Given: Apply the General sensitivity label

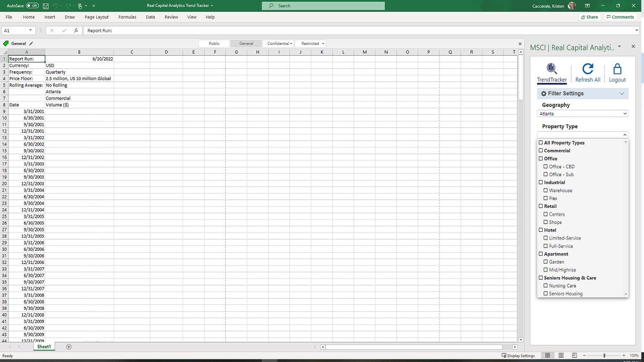Looking at the screenshot, I should (x=246, y=43).
